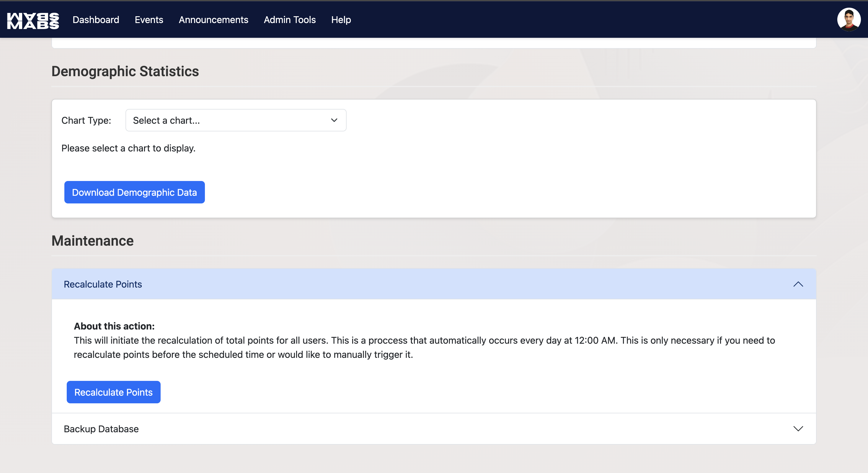Click the Maintenance section heading
Viewport: 868px width, 473px height.
(92, 241)
